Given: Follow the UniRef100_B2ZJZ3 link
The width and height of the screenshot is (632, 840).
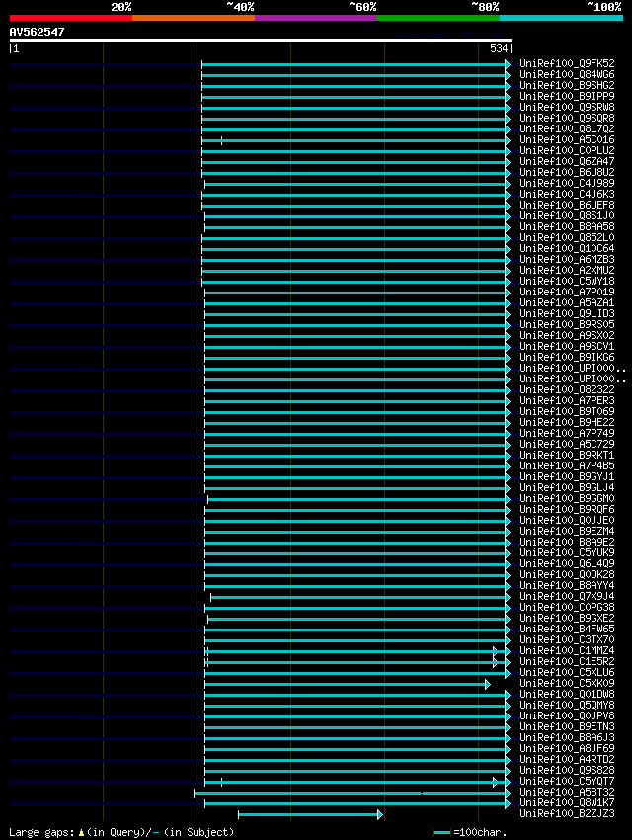Looking at the screenshot, I should 567,813.
